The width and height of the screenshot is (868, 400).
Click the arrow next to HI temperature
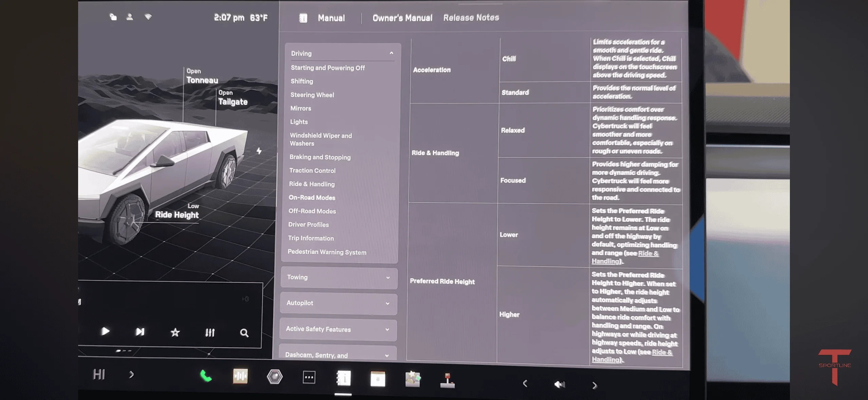[x=131, y=375]
